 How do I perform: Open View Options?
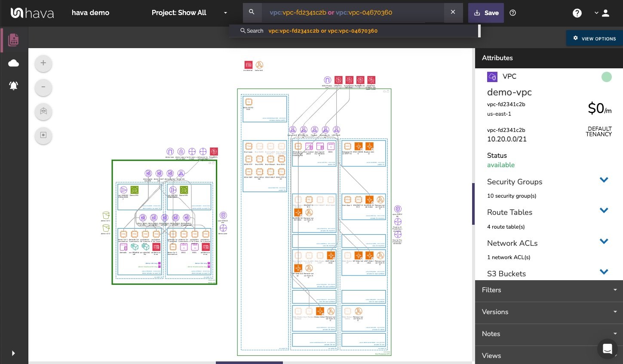click(595, 38)
